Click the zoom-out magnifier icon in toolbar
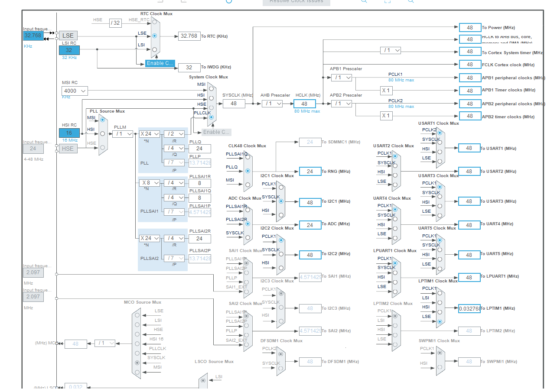557x392 pixels. [411, 2]
